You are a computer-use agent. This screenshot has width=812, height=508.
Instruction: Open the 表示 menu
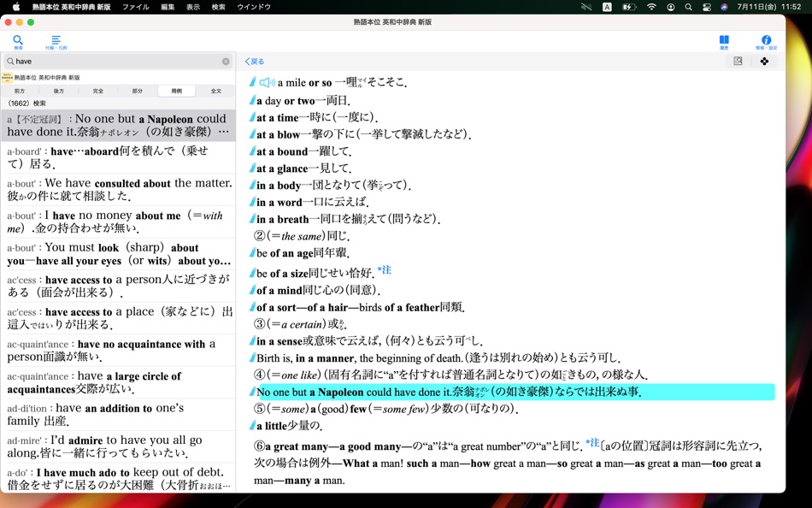coord(193,7)
